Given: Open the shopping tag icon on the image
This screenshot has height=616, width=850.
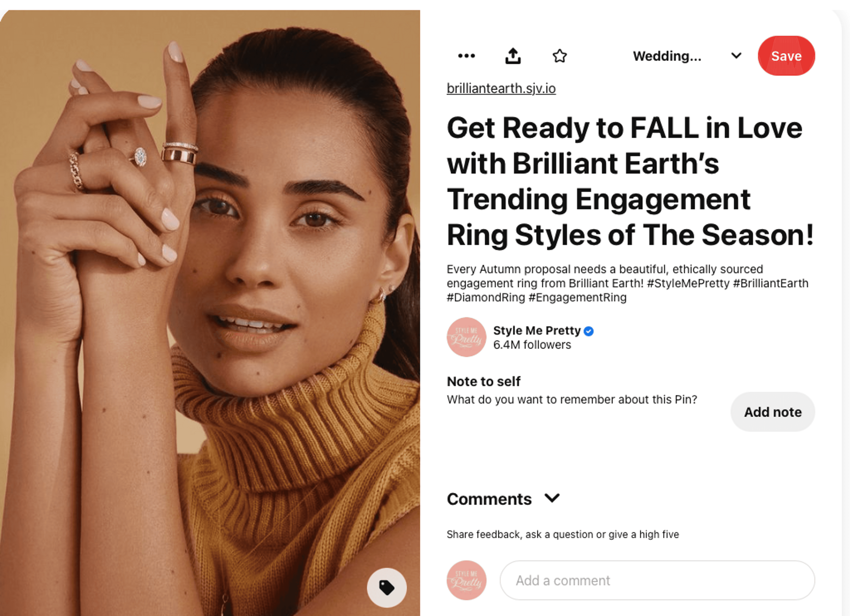Looking at the screenshot, I should pyautogui.click(x=386, y=587).
